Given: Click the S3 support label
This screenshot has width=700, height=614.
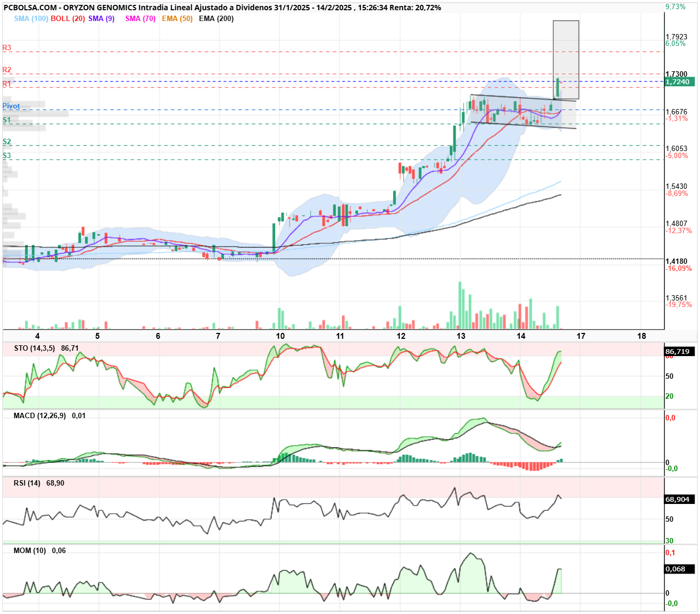Looking at the screenshot, I should point(6,156).
